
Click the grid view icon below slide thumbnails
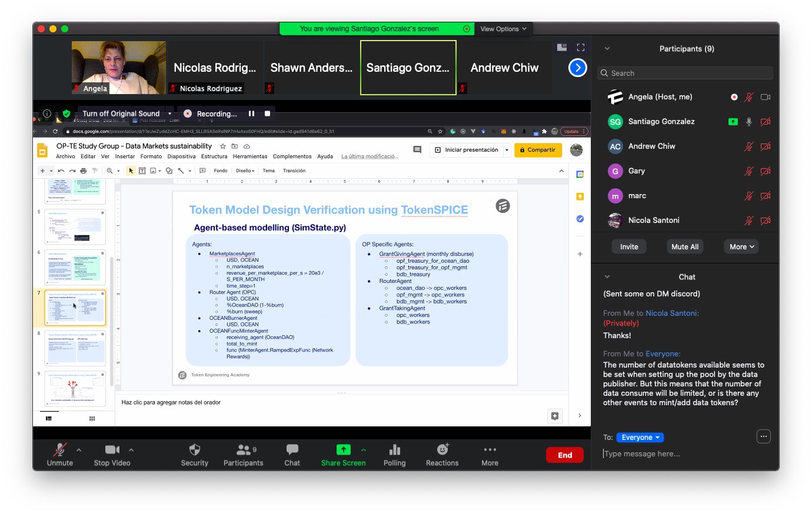point(92,418)
